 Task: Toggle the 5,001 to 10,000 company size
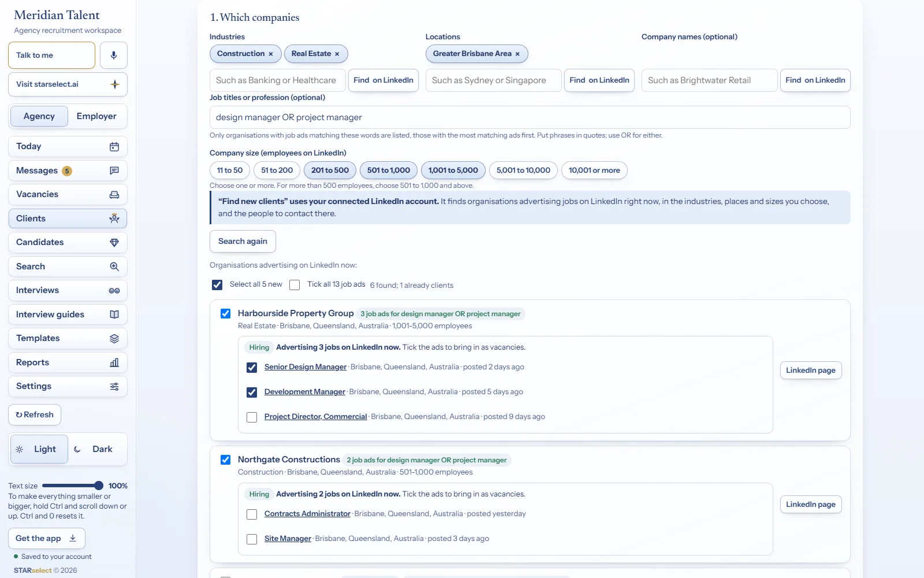coord(523,171)
